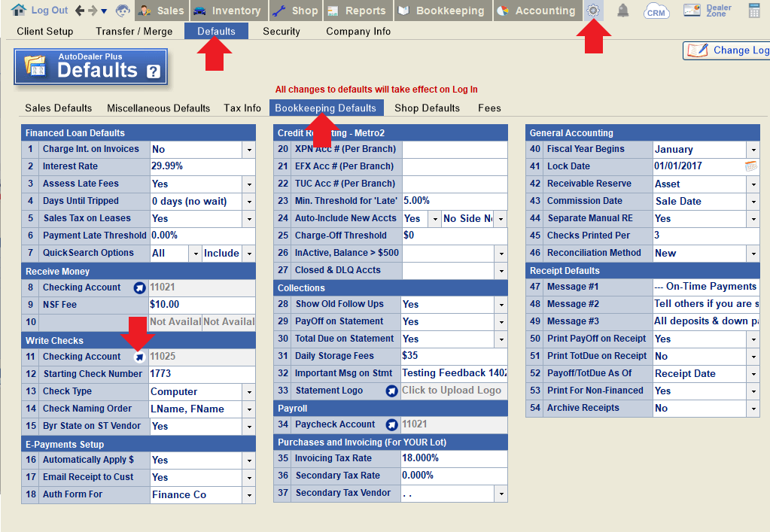
Task: Switch to the Fees tab
Action: point(489,108)
